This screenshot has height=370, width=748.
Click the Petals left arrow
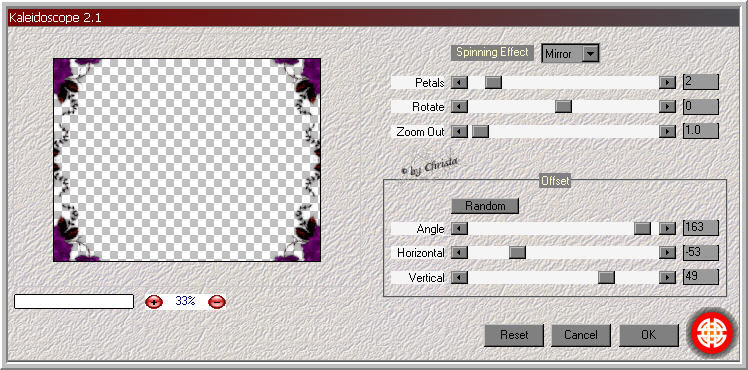[459, 82]
